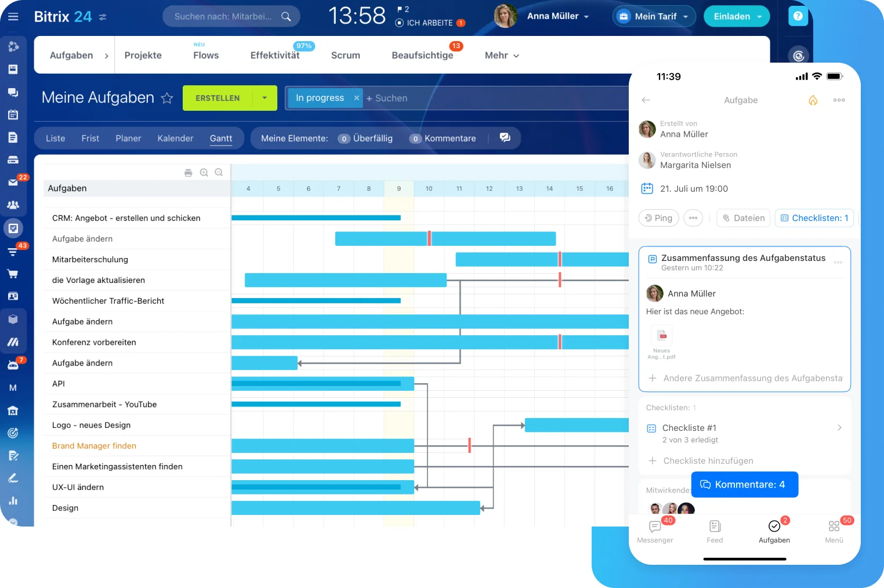Toggle the ICH ARBEITE work status

(430, 23)
